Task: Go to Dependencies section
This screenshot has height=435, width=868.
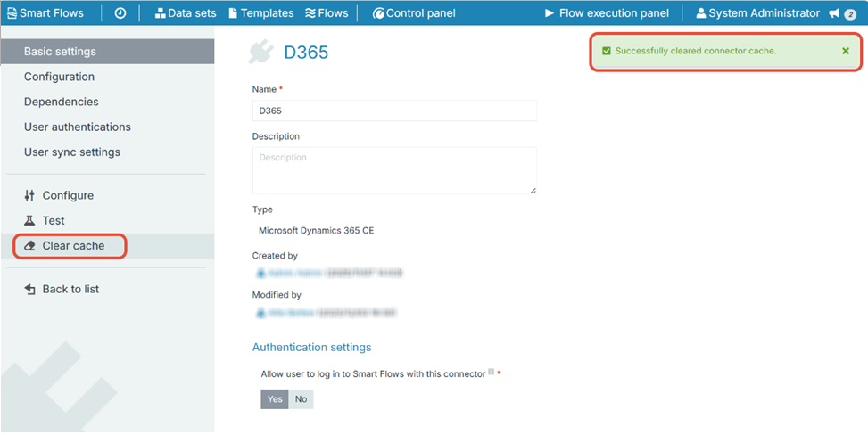Action: pyautogui.click(x=61, y=102)
